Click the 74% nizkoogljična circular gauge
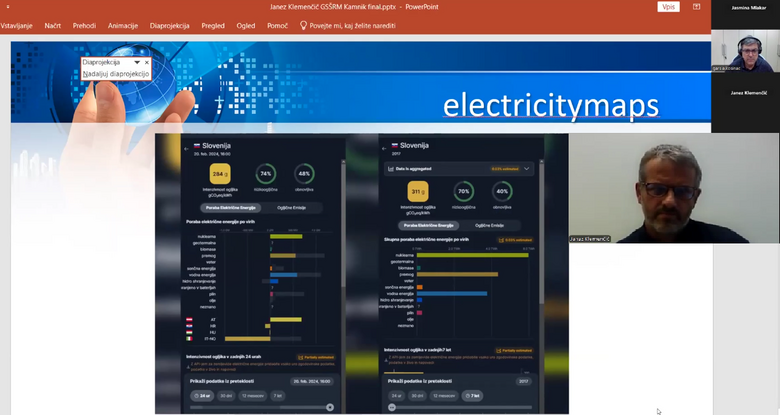This screenshot has height=415, width=780. click(x=265, y=172)
